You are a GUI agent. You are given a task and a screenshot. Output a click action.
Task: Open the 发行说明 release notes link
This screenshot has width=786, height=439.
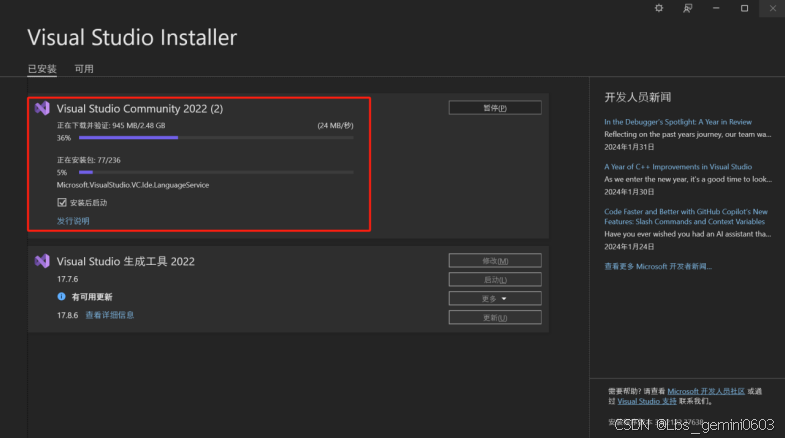tap(73, 221)
